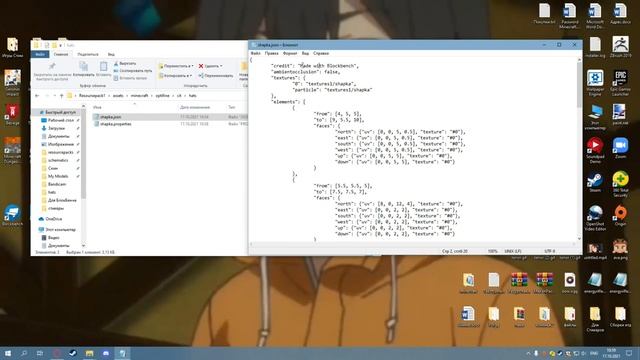This screenshot has height=360, width=640.
Task: Open the Help menu in Notepad
Action: click(321, 53)
